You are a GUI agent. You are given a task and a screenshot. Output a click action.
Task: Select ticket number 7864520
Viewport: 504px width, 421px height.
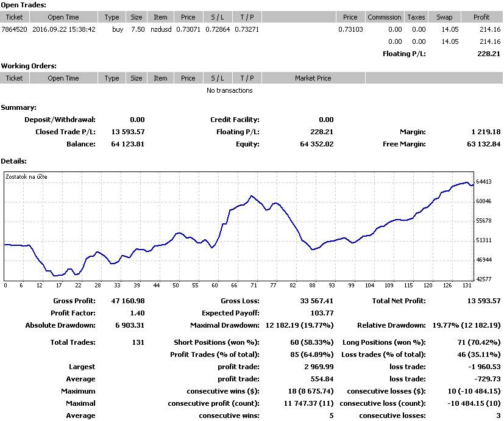pos(14,29)
